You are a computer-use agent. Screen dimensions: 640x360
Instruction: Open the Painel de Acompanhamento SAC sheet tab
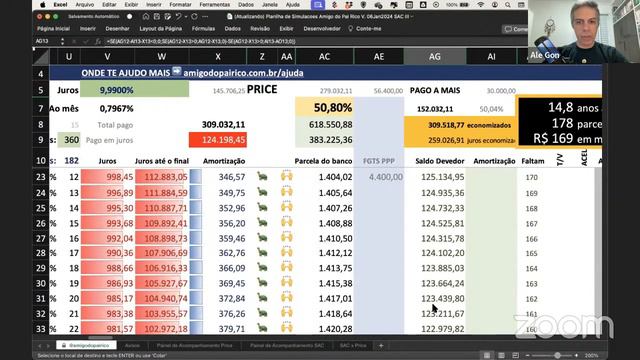(x=287, y=345)
